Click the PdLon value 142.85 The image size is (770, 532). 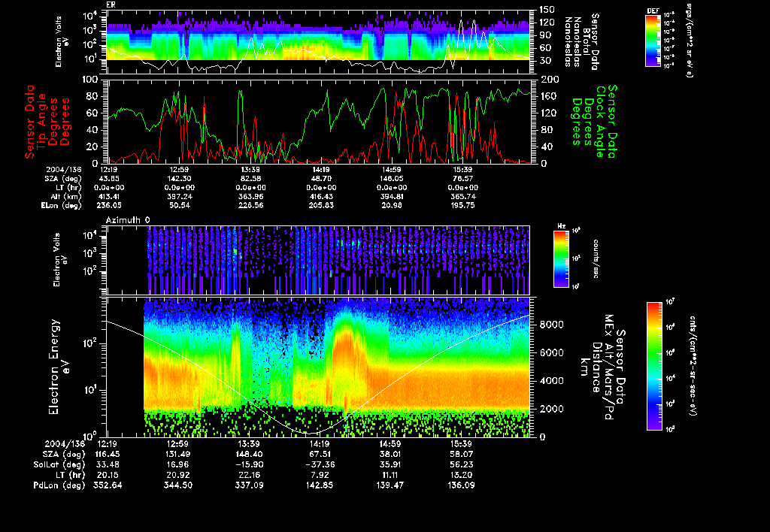(x=320, y=485)
